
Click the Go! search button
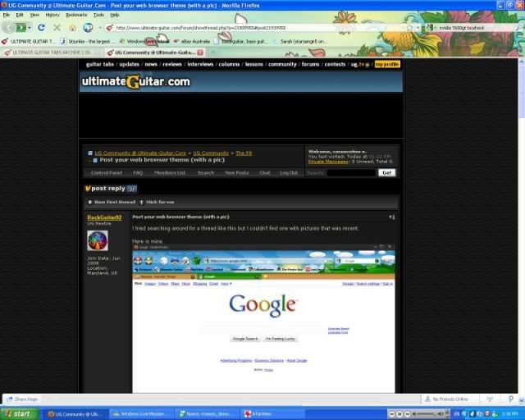click(386, 172)
